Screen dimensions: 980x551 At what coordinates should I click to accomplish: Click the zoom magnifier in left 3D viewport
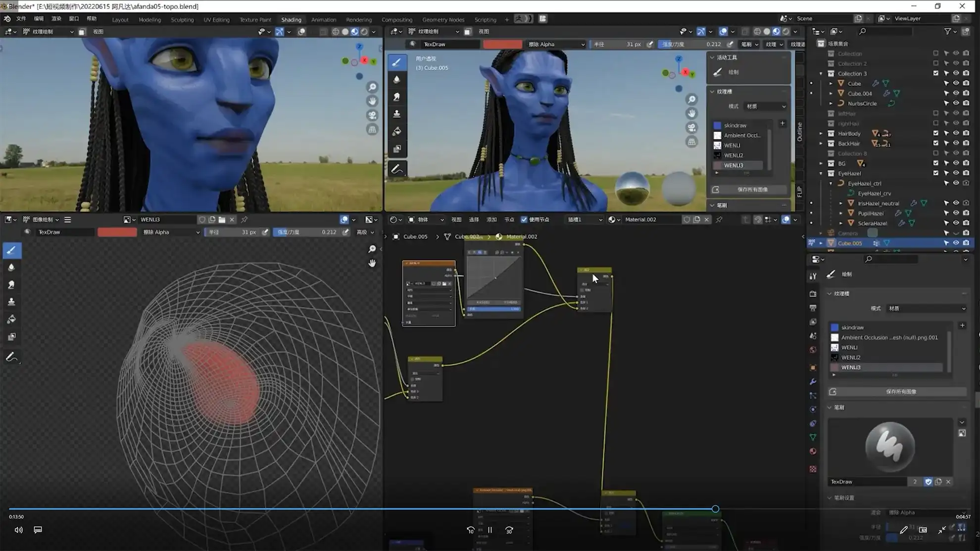pos(372,87)
